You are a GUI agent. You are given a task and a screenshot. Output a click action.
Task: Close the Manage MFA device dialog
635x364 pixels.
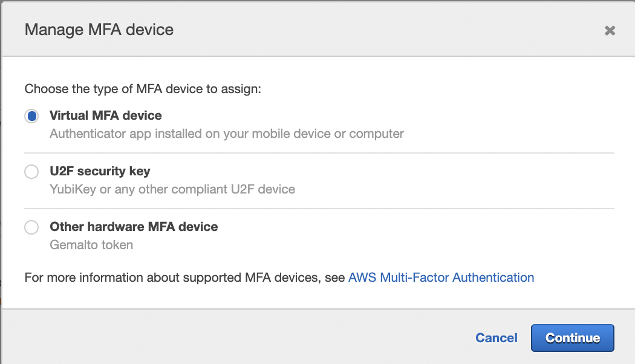[x=610, y=30]
